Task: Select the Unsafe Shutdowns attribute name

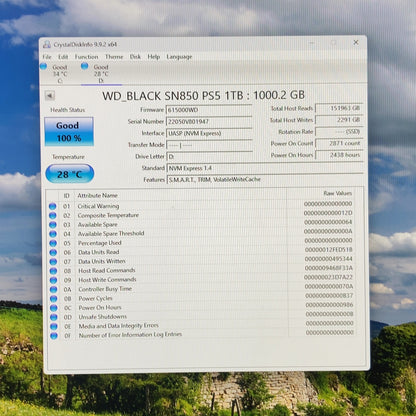Action: pos(103,317)
